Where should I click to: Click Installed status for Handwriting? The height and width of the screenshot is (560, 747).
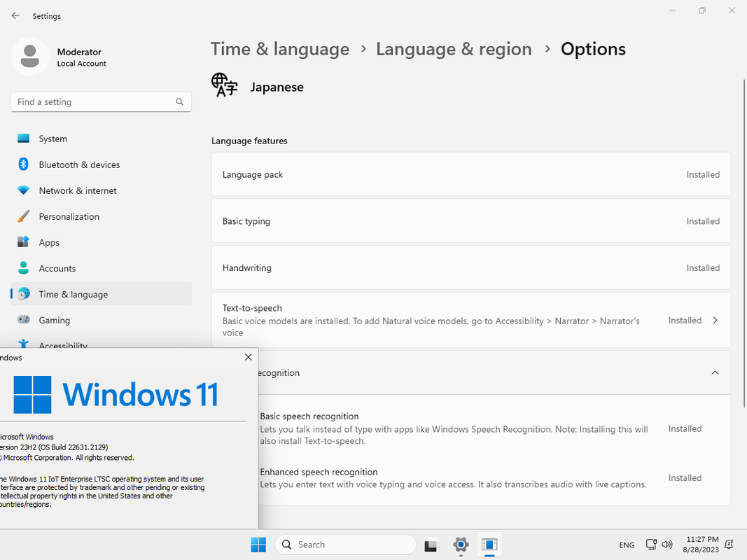coord(703,268)
